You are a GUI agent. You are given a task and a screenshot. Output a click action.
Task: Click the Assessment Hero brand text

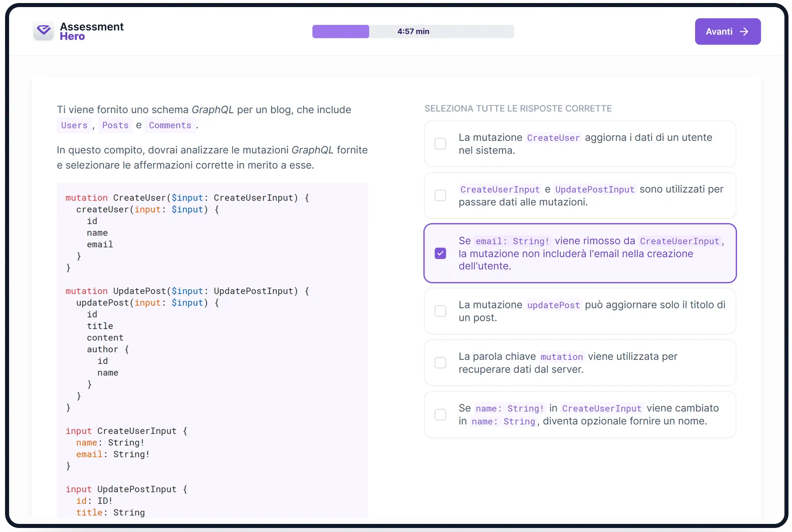91,31
